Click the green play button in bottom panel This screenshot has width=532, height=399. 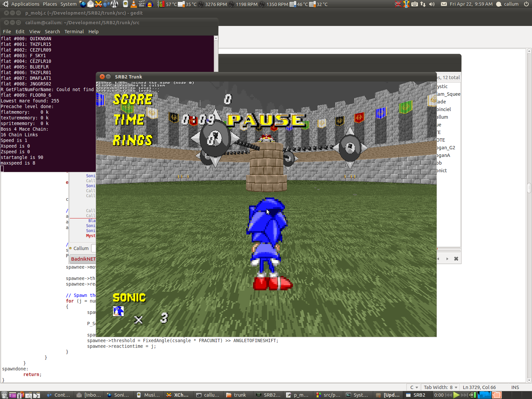[456, 395]
